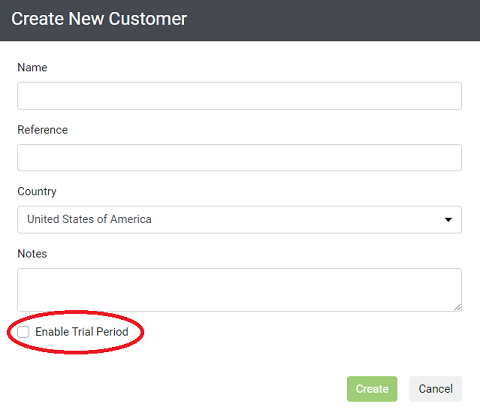Cancel the new customer dialog
Viewport: 480px width, 416px height.
[435, 389]
